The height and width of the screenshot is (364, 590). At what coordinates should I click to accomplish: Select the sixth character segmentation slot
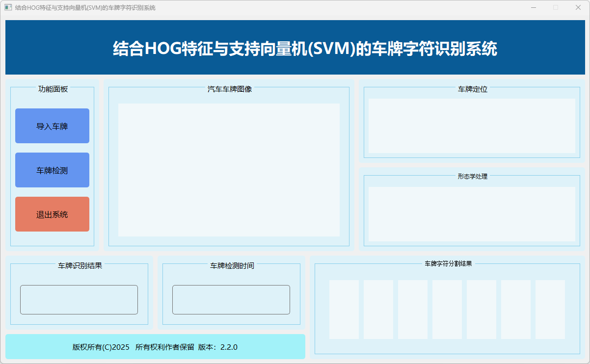tap(516, 310)
